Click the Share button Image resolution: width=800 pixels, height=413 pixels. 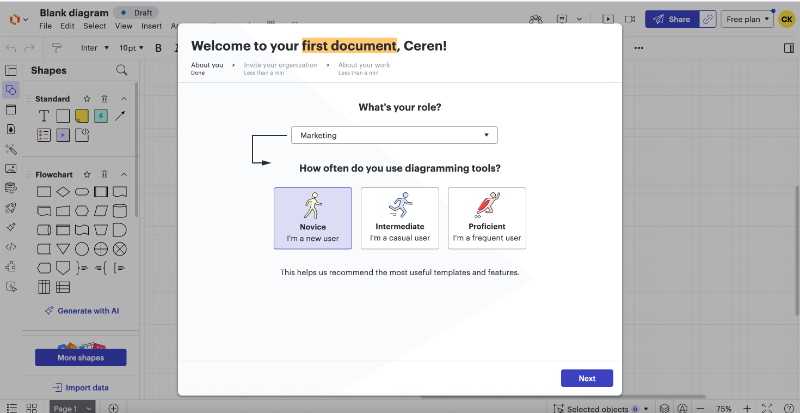pyautogui.click(x=672, y=19)
